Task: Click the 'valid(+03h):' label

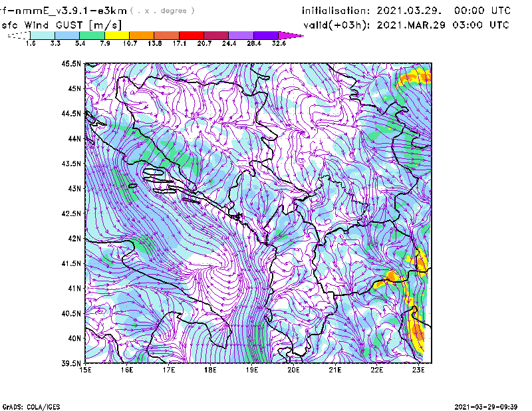Action: coord(336,25)
